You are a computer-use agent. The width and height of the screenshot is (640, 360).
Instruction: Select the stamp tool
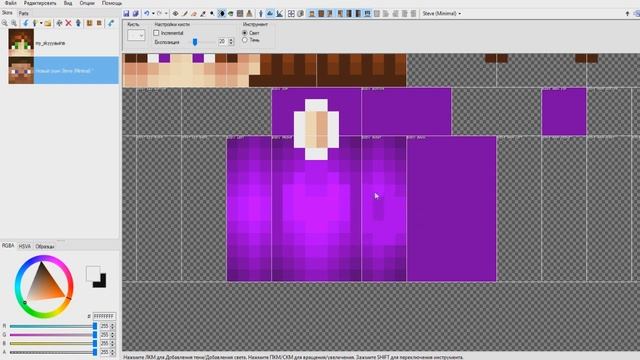249,13
